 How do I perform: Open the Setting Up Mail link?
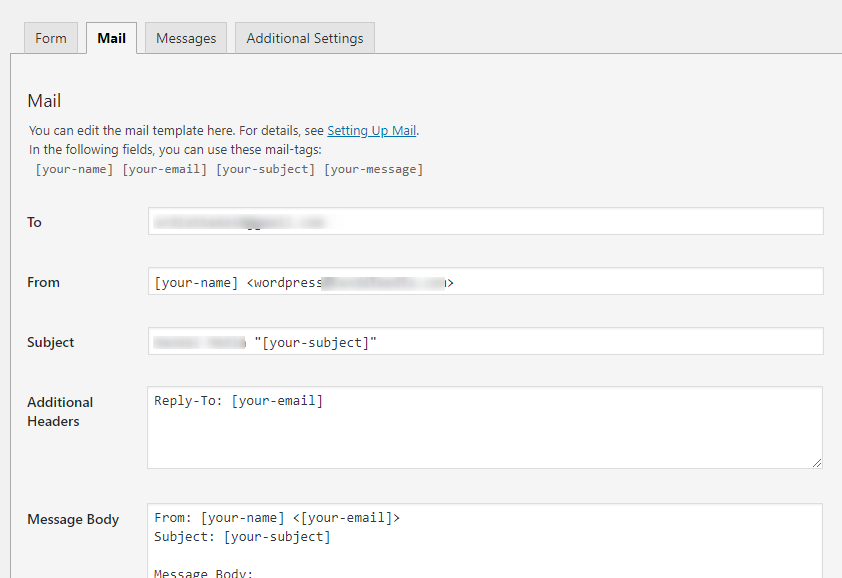(x=371, y=130)
